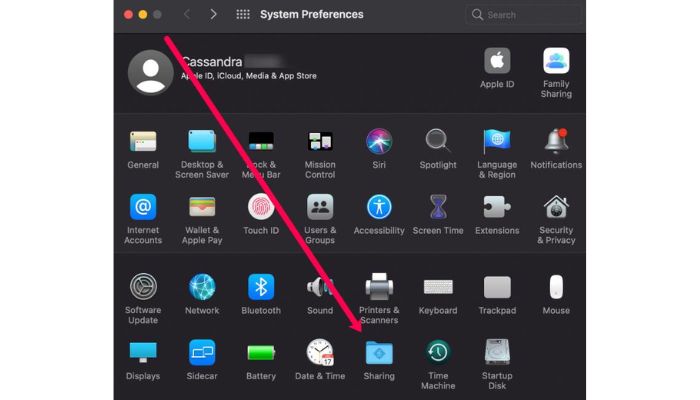Open Battery preferences

click(x=261, y=353)
